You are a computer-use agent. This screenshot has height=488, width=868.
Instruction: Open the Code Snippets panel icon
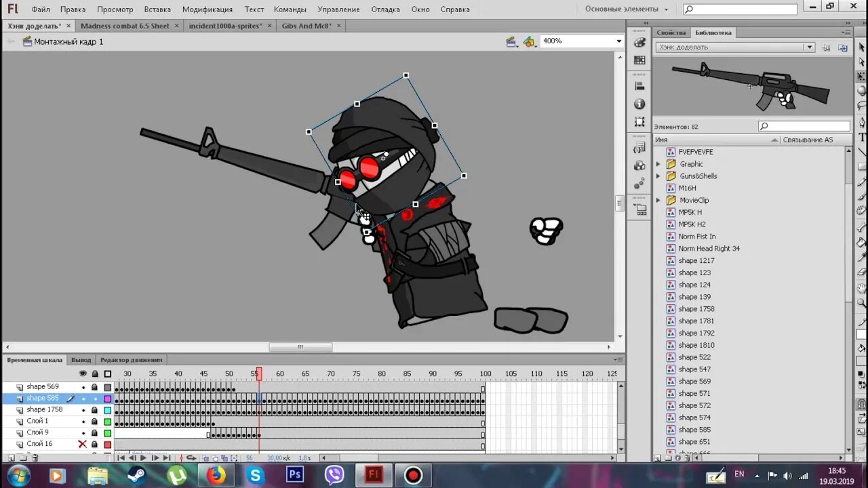639,148
